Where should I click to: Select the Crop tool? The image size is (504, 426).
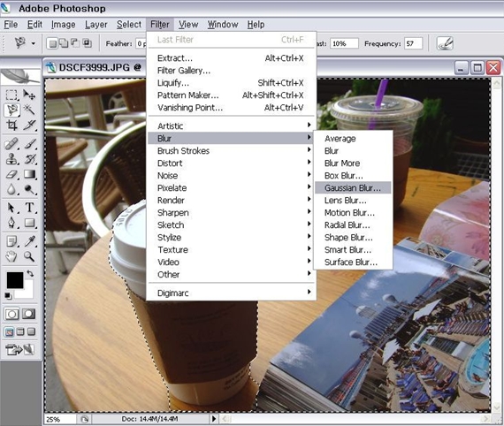(11, 125)
